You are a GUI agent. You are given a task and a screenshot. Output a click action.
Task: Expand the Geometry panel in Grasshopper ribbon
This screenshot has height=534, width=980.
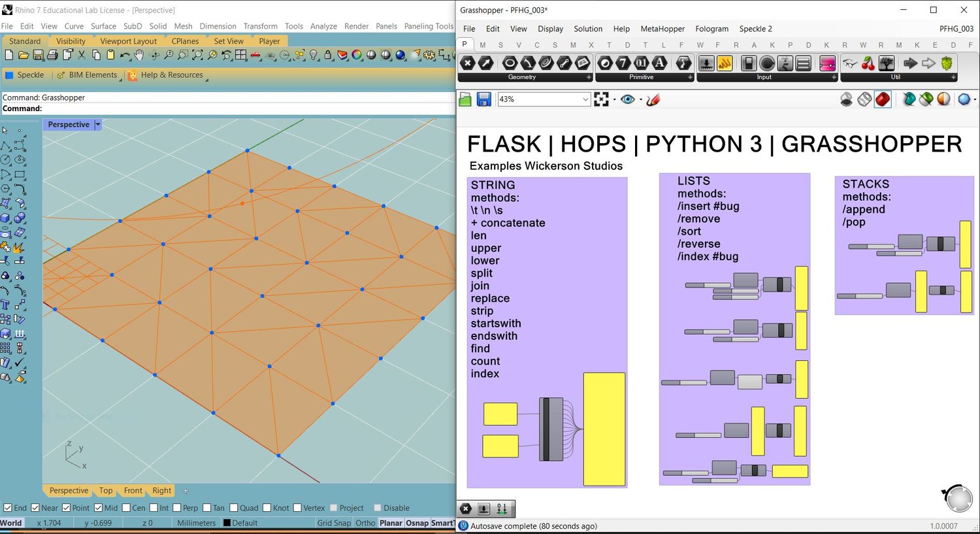589,77
